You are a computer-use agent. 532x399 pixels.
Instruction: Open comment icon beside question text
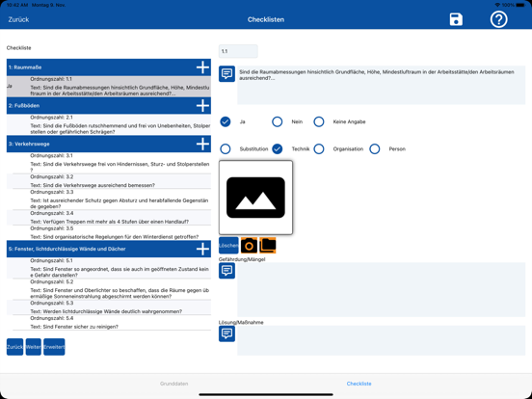[226, 73]
